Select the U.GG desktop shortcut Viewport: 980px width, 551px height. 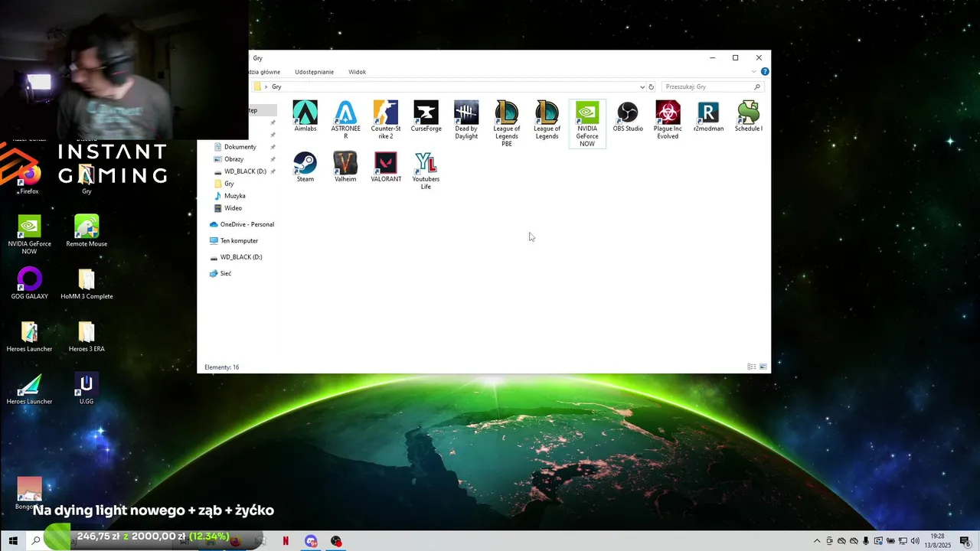pyautogui.click(x=87, y=388)
